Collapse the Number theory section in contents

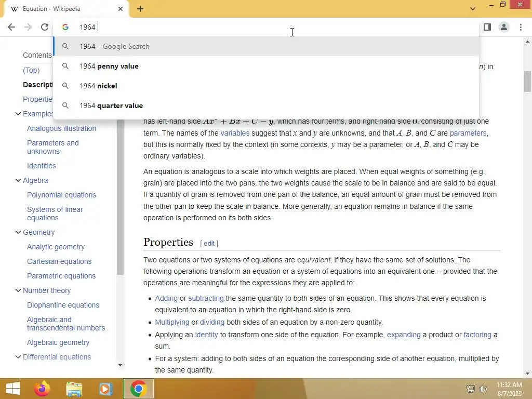click(18, 290)
